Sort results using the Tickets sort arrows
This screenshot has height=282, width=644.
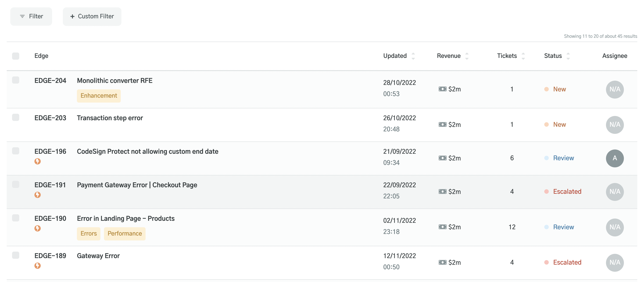(x=523, y=56)
